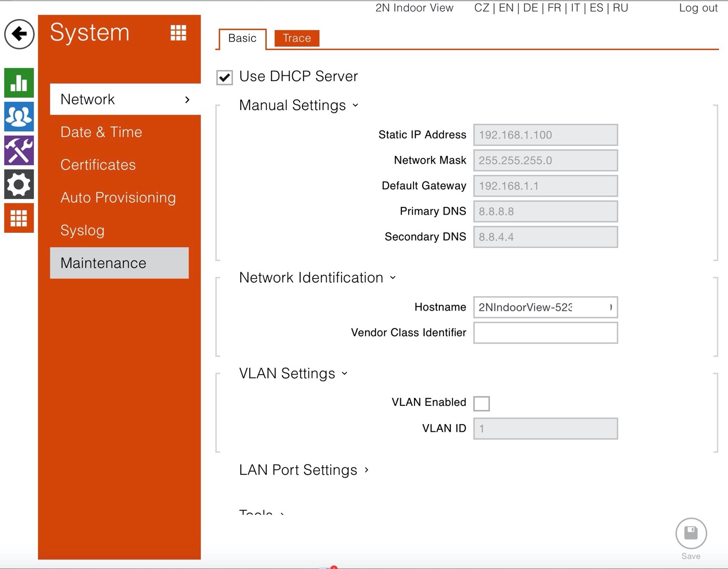Switch language to ES

(x=596, y=8)
